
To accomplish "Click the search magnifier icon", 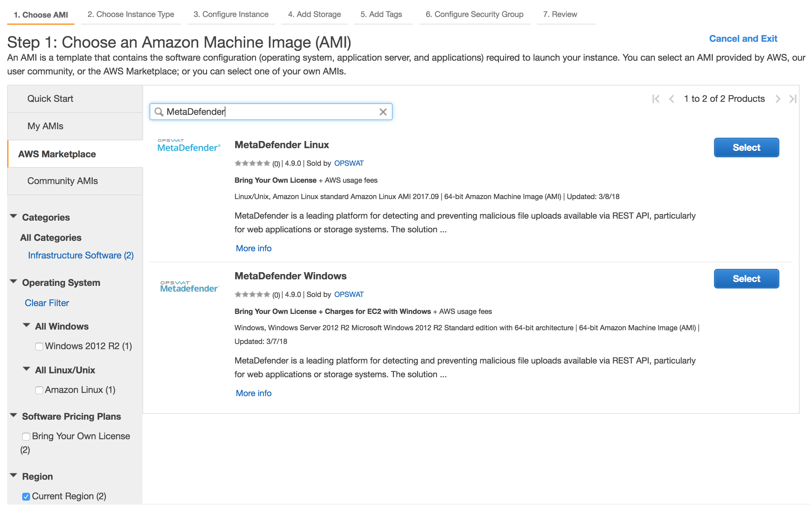I will coord(159,112).
